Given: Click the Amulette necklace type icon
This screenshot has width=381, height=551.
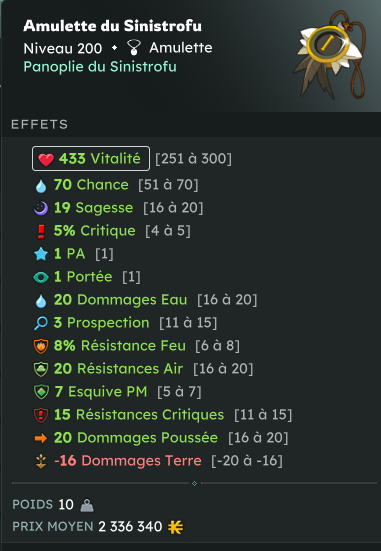Looking at the screenshot, I should 134,47.
